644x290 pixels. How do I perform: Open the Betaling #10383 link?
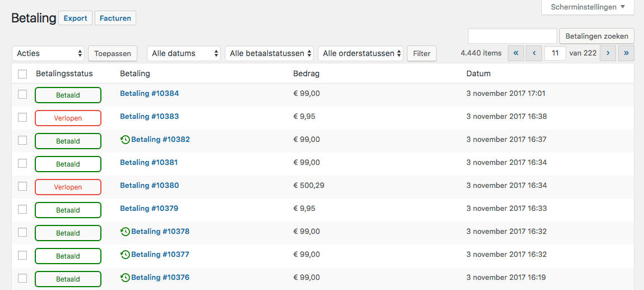click(149, 117)
